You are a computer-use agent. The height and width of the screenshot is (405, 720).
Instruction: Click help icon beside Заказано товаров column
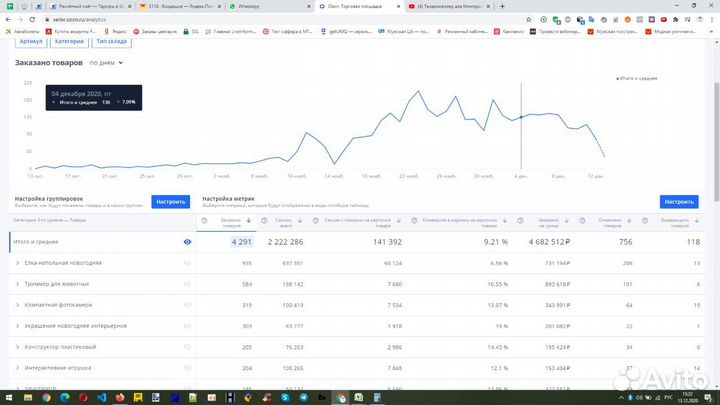click(x=205, y=220)
